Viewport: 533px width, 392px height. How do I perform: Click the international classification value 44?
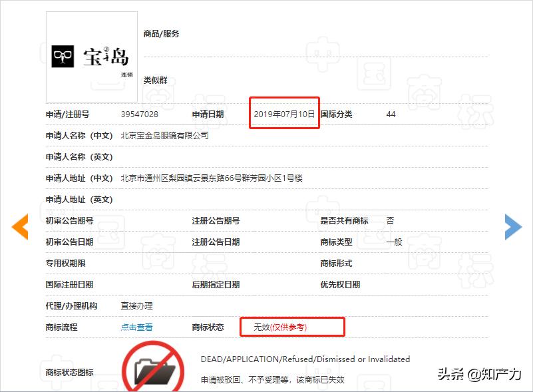coord(391,114)
